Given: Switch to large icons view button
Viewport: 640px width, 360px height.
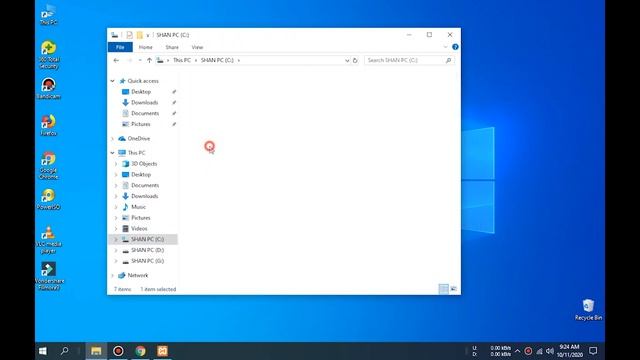Looking at the screenshot, I should tap(453, 289).
